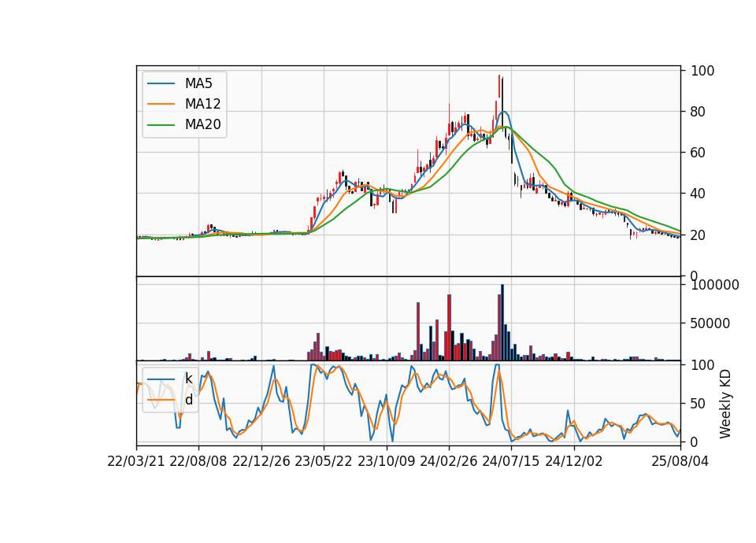Click the volume axis value 50000
The width and height of the screenshot is (756, 543).
710,323
